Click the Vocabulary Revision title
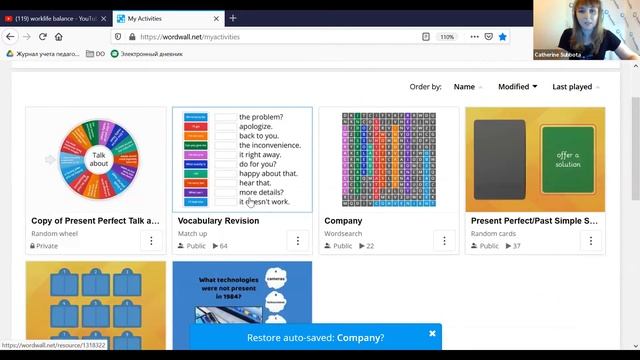Viewport: 640px width, 360px height. 218,221
